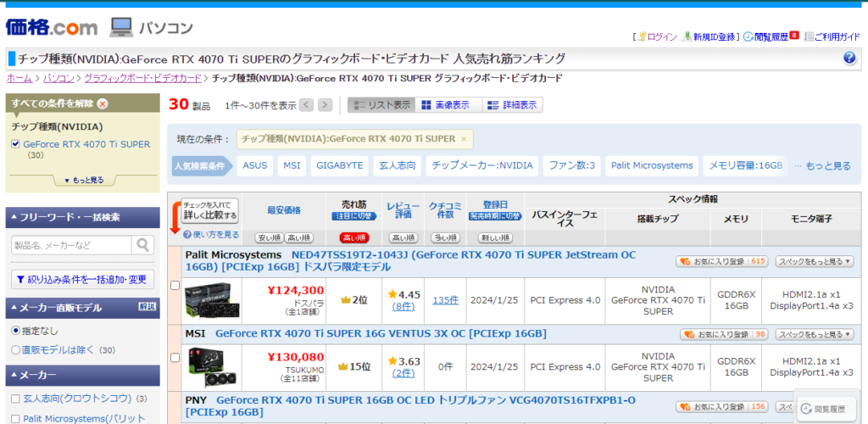Filter by メモリ容量:16GB condition
Image resolution: width=868 pixels, height=424 pixels.
(745, 165)
